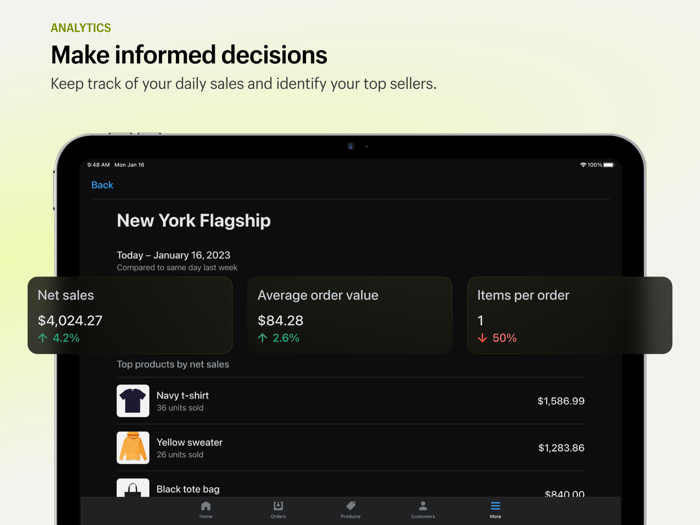Click the Top products by net sales heading
Image resolution: width=700 pixels, height=525 pixels.
173,364
